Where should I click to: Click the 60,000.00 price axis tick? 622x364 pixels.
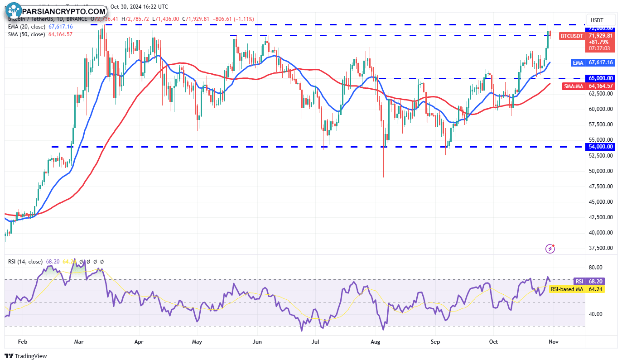coord(601,109)
